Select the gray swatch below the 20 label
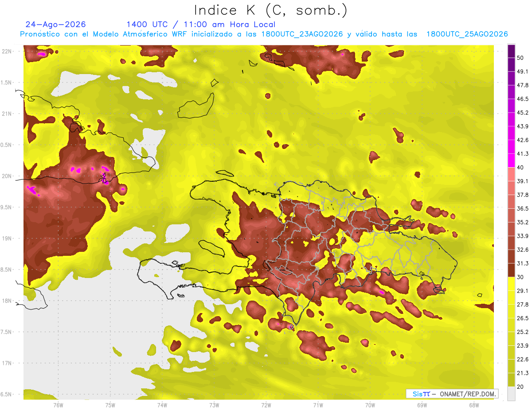The image size is (532, 411). pyautogui.click(x=511, y=394)
